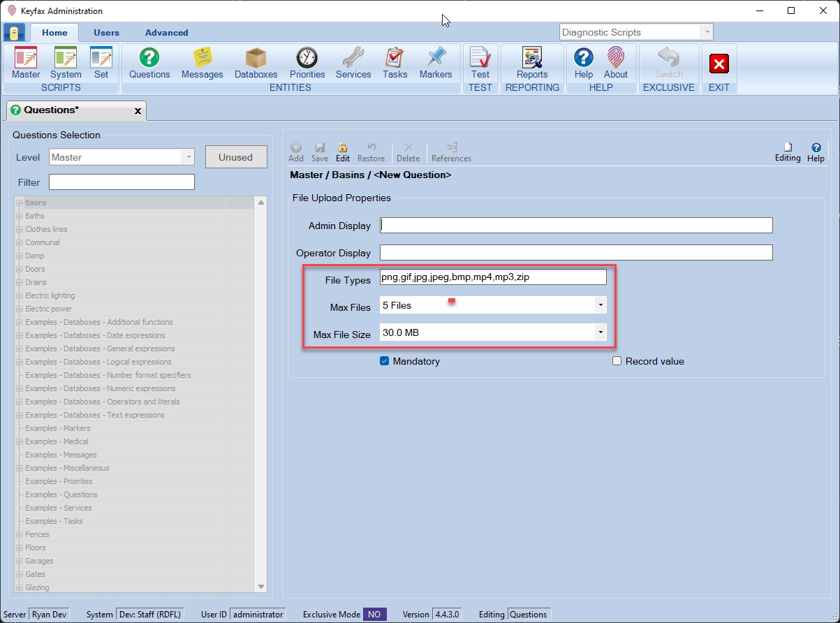Click the Unused button
Image resolution: width=840 pixels, height=623 pixels.
[x=236, y=157]
